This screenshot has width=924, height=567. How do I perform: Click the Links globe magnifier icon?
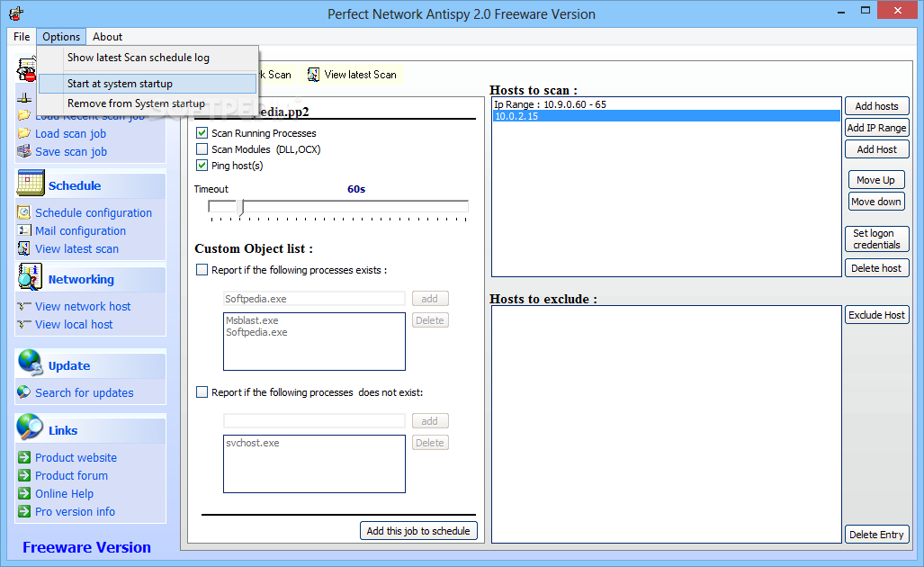pos(30,427)
